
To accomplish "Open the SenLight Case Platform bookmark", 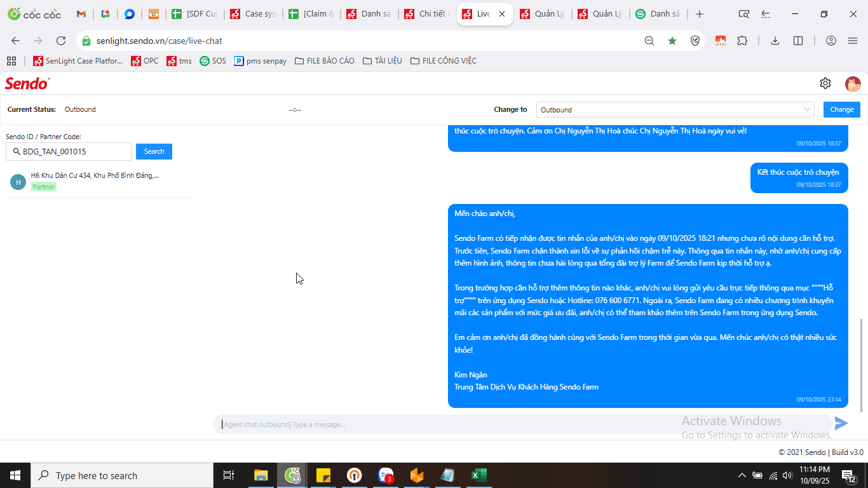I will click(x=78, y=61).
